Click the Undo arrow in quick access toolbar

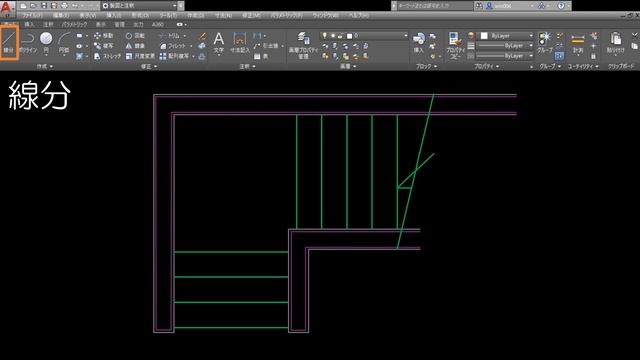75,6
